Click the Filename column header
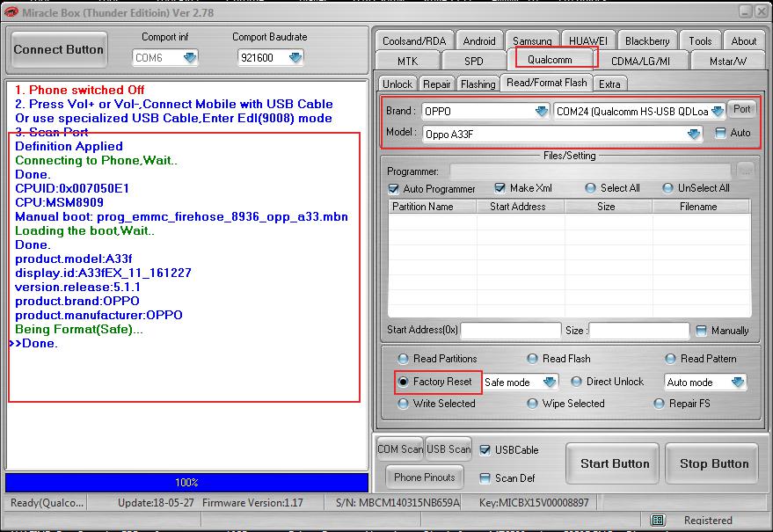 pyautogui.click(x=701, y=207)
